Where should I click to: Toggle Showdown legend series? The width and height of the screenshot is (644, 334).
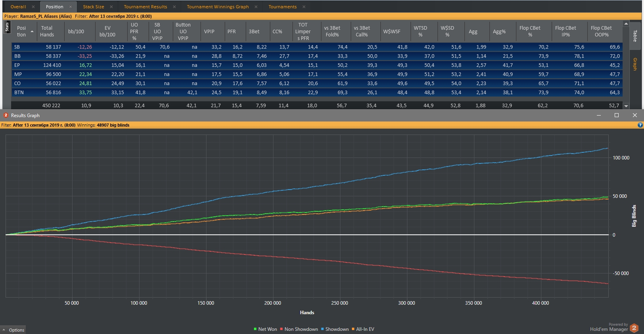tap(335, 329)
